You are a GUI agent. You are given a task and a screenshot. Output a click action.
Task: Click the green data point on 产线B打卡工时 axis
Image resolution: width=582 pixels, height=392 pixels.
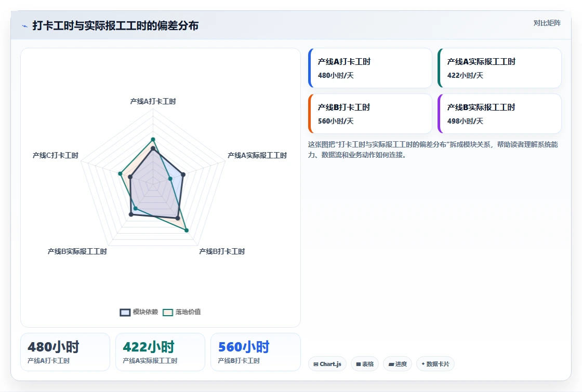(187, 231)
